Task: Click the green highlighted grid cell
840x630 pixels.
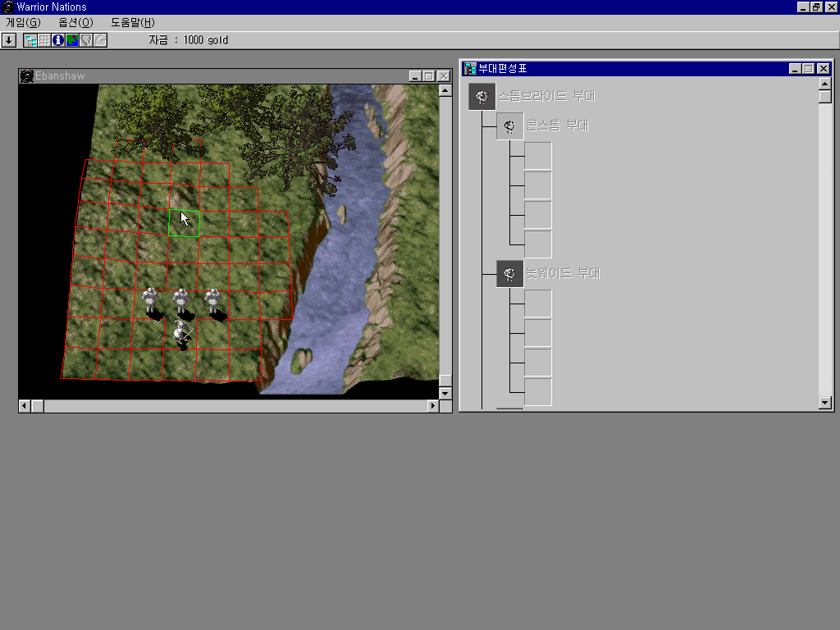Action: 185,223
